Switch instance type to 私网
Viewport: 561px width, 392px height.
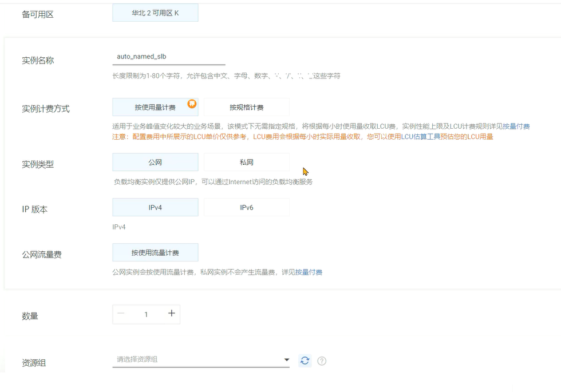click(246, 162)
